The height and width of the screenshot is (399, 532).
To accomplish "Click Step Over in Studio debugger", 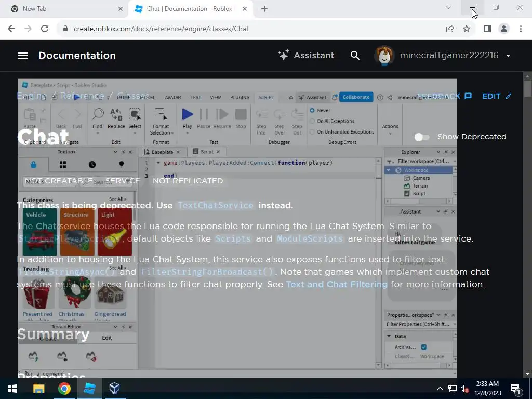I will pos(280,122).
